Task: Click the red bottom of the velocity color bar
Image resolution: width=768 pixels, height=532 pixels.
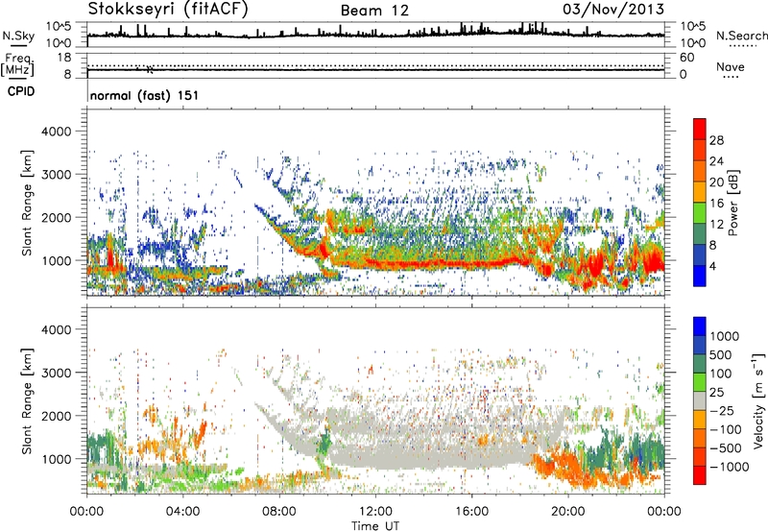Action: (700, 475)
